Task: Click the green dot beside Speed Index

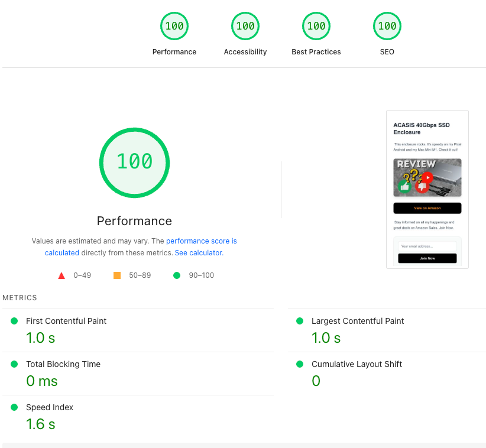Action: 15,407
